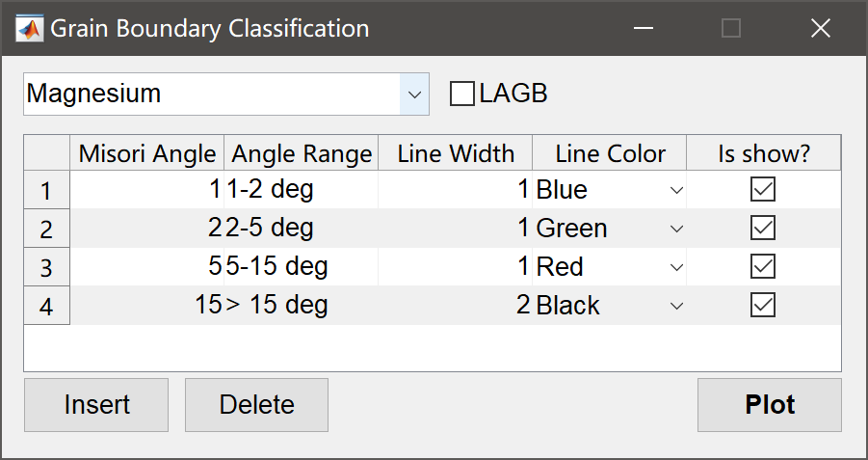Close the Grain Boundary Classification window
This screenshot has width=868, height=460.
click(x=820, y=28)
